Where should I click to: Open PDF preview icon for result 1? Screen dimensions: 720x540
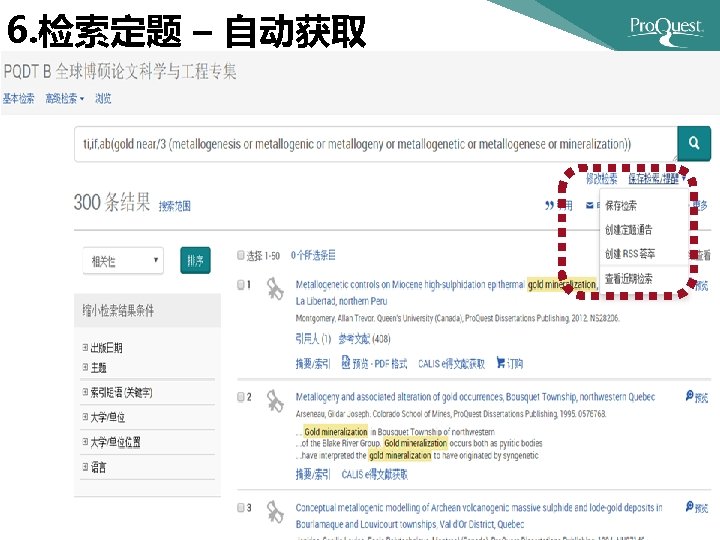(x=346, y=362)
